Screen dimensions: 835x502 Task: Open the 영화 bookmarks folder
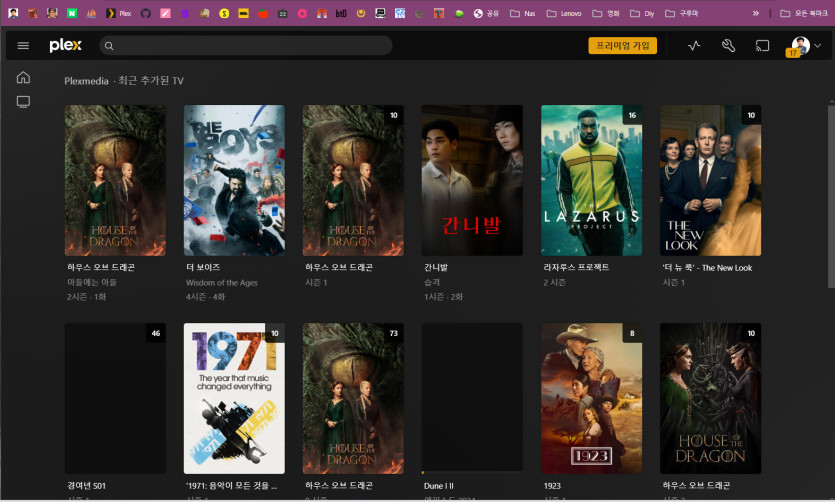pos(606,13)
